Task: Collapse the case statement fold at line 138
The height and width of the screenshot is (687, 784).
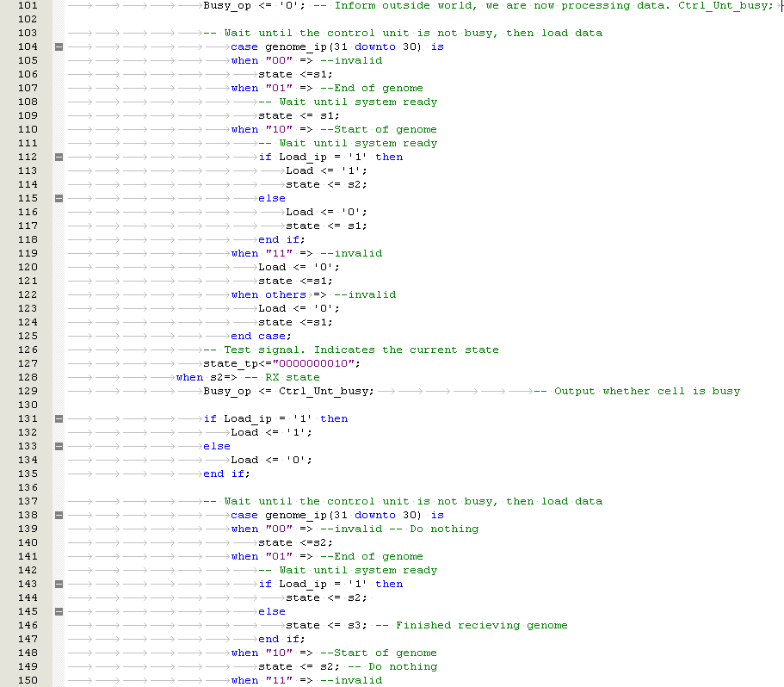Action: click(59, 515)
